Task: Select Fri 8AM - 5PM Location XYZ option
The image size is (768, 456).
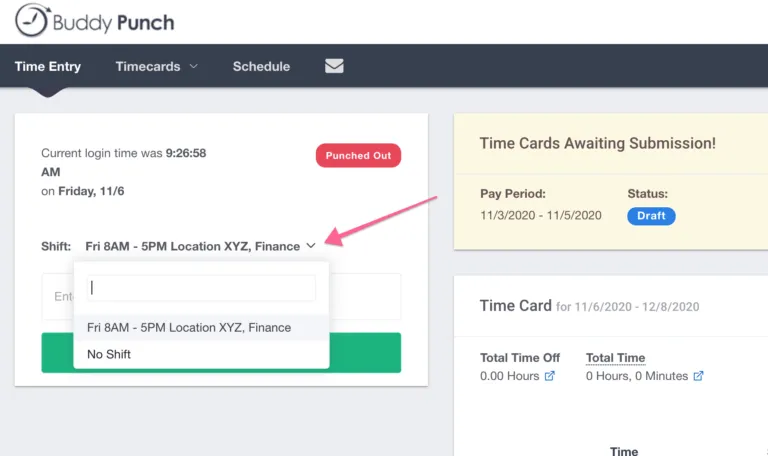Action: tap(201, 327)
